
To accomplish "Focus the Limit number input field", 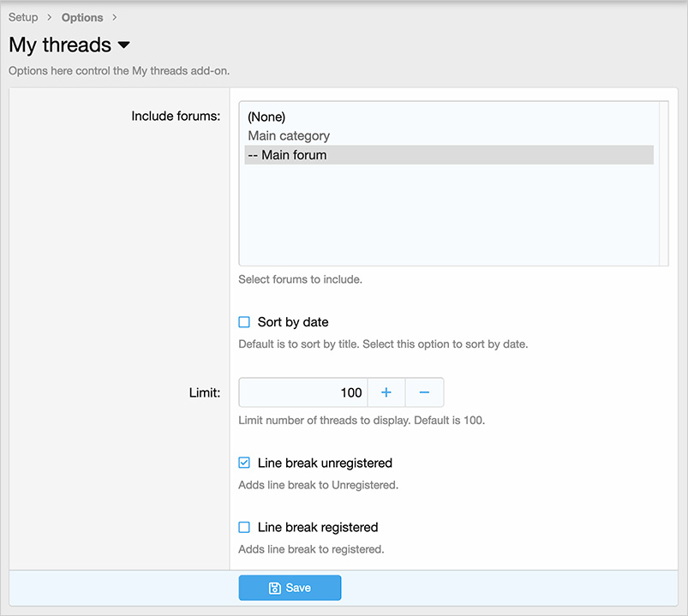I will pyautogui.click(x=303, y=392).
